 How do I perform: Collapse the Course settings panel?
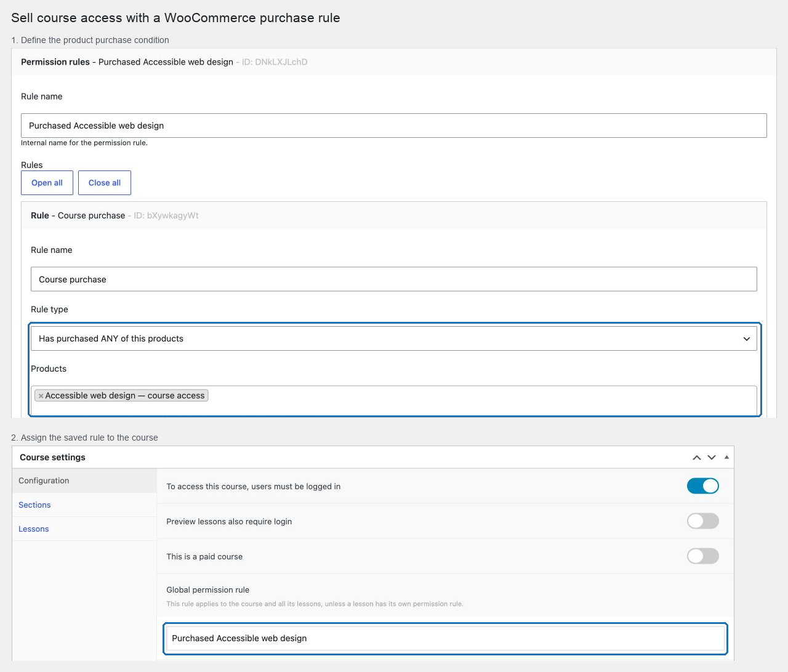tap(726, 457)
